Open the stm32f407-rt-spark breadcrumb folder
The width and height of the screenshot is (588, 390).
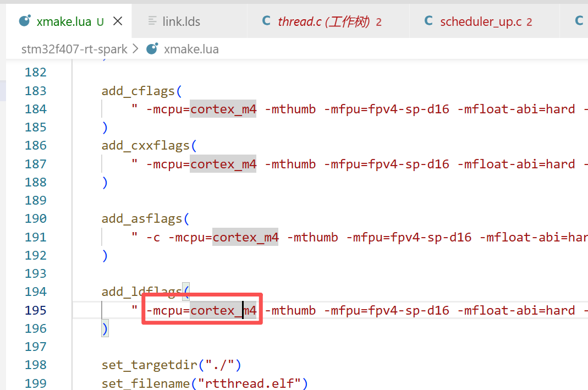coord(74,49)
